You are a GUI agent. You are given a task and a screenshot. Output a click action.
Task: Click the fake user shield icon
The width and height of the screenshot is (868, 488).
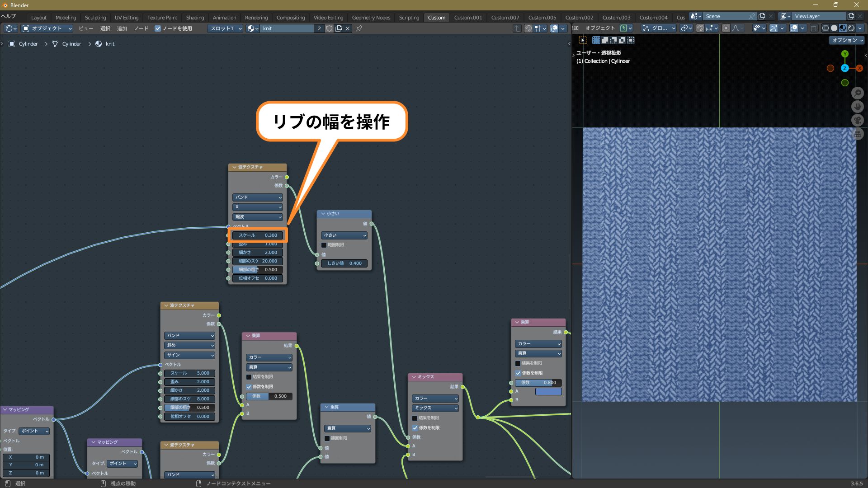tap(329, 28)
